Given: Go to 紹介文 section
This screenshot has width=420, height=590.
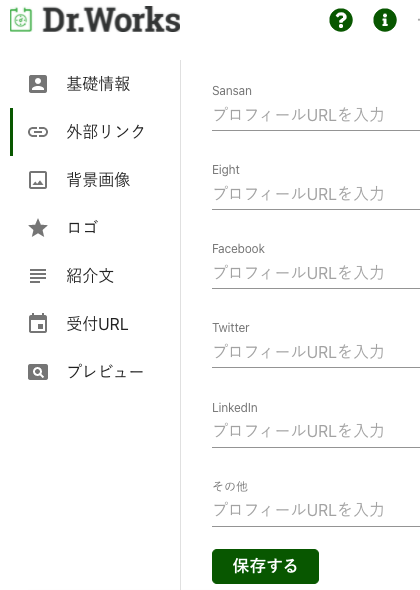Looking at the screenshot, I should coord(90,276).
